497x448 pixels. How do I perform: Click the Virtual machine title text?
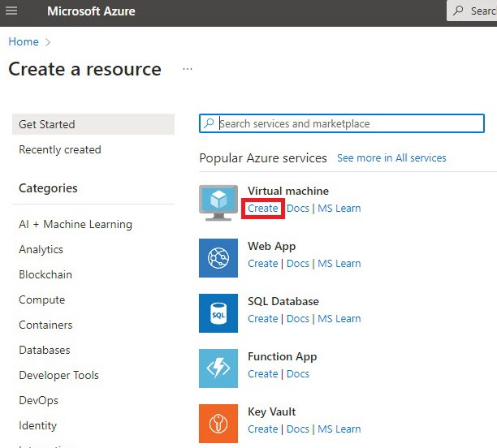tap(288, 191)
